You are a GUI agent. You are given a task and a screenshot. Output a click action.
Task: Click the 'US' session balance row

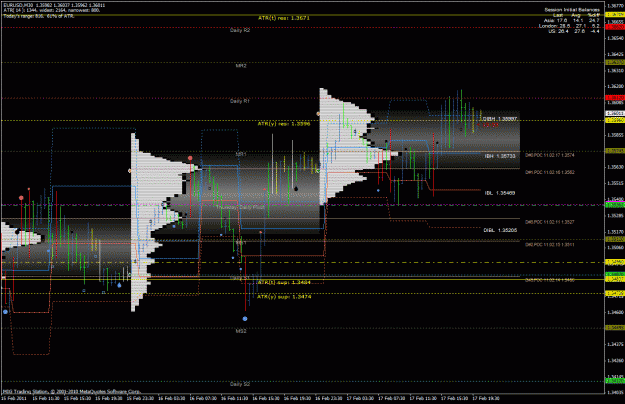coord(574,31)
